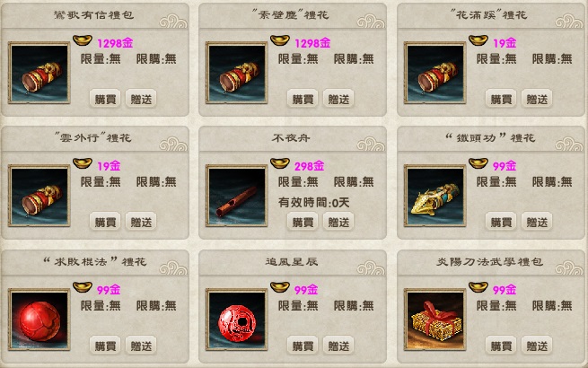This screenshot has width=588, height=368.
Task: Click the 花滿蹊 禮花 item icon
Action: click(x=435, y=73)
